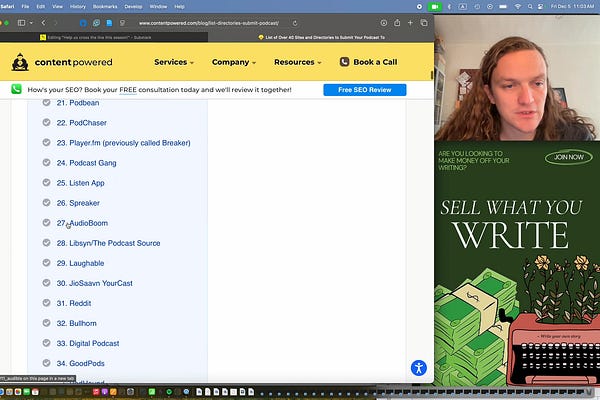Click the phone icon beside Book a Call
This screenshot has height=400, width=600.
[344, 62]
